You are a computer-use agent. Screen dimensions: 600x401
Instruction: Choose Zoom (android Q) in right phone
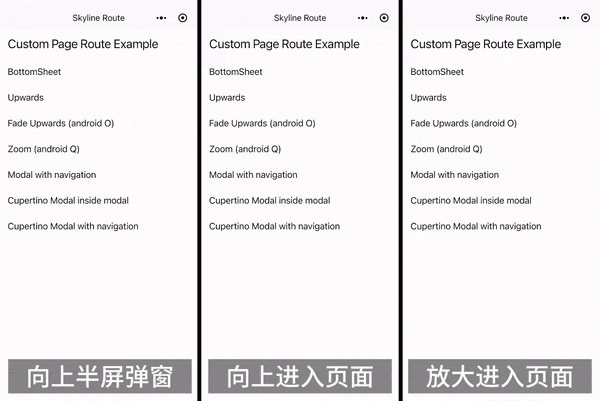[x=446, y=149]
